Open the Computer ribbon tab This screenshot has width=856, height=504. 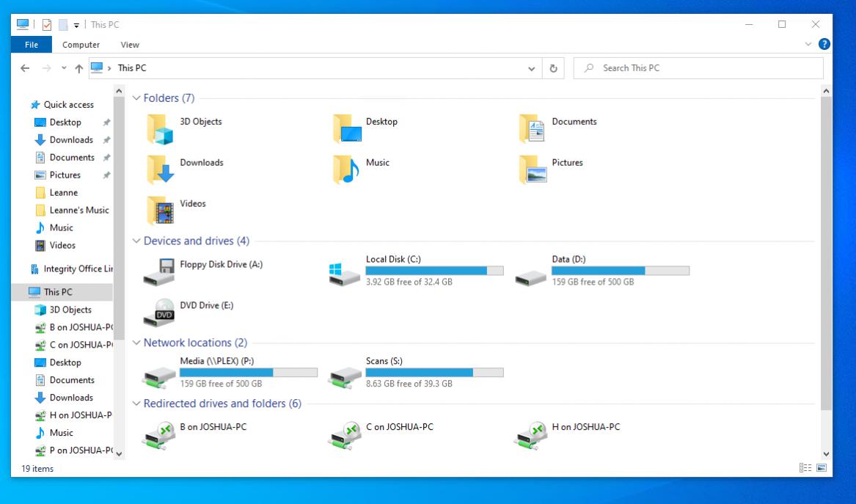81,45
